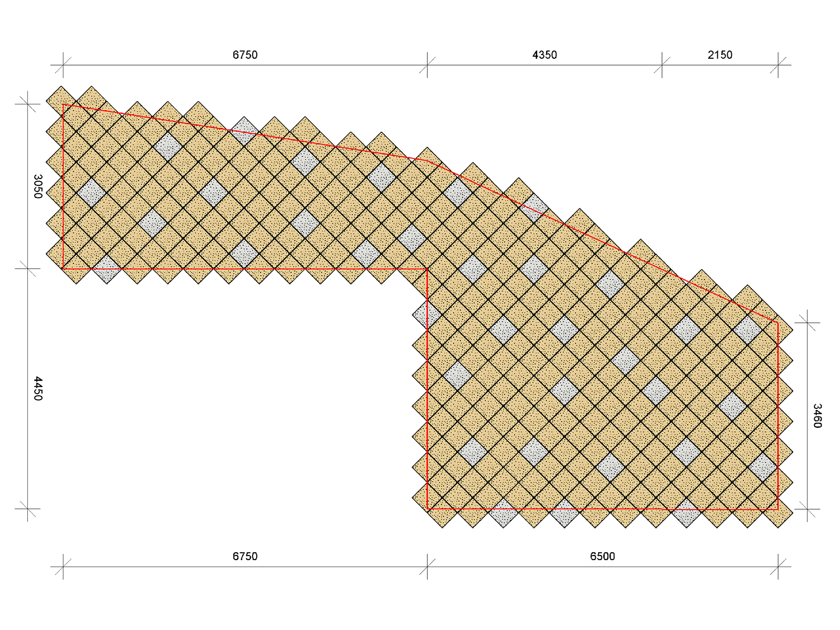Select the 6500 dimension text

602,556
